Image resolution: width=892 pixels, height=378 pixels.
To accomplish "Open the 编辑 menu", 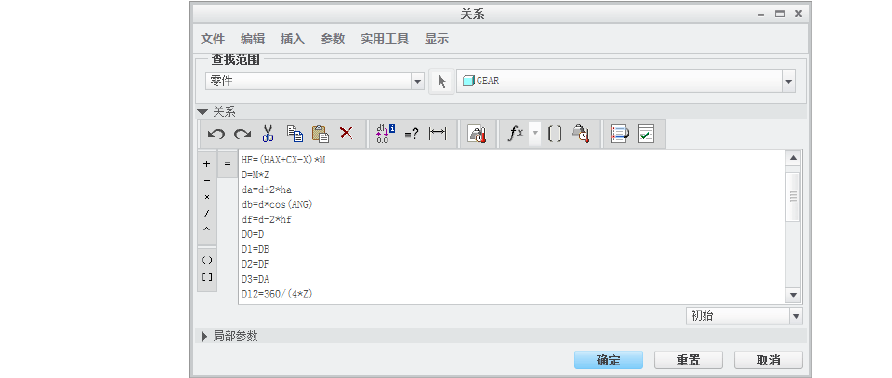I will [253, 39].
